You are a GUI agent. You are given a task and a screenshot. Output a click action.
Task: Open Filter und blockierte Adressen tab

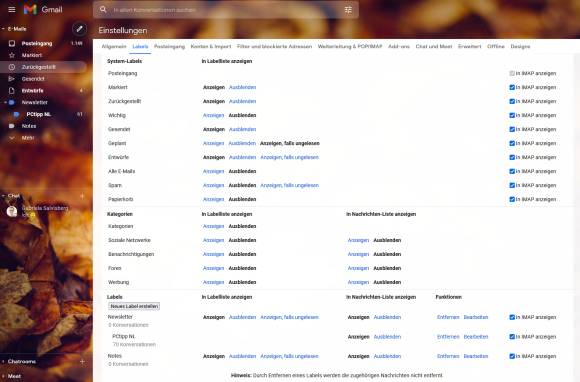(x=274, y=47)
